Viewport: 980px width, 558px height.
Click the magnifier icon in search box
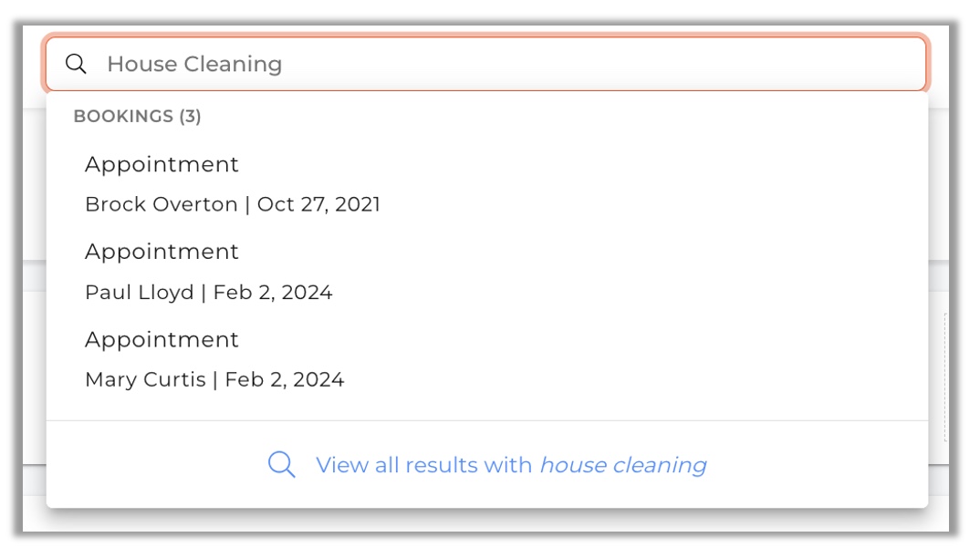point(76,64)
